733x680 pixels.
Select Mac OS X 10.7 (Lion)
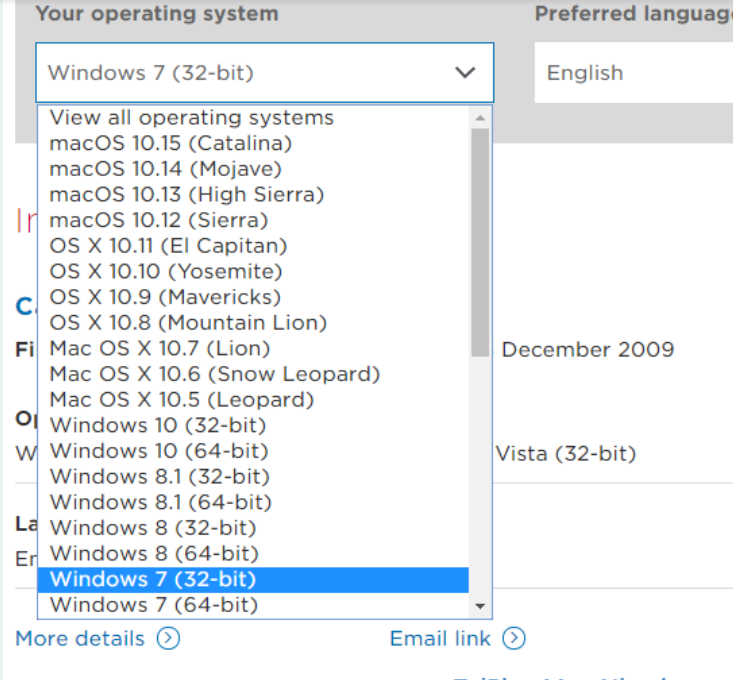[x=159, y=348]
